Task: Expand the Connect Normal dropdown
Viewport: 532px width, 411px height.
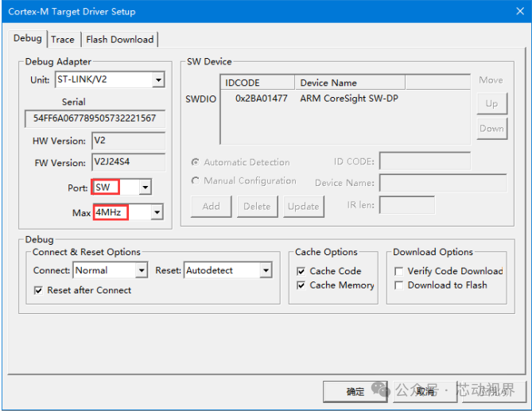Action: point(142,270)
